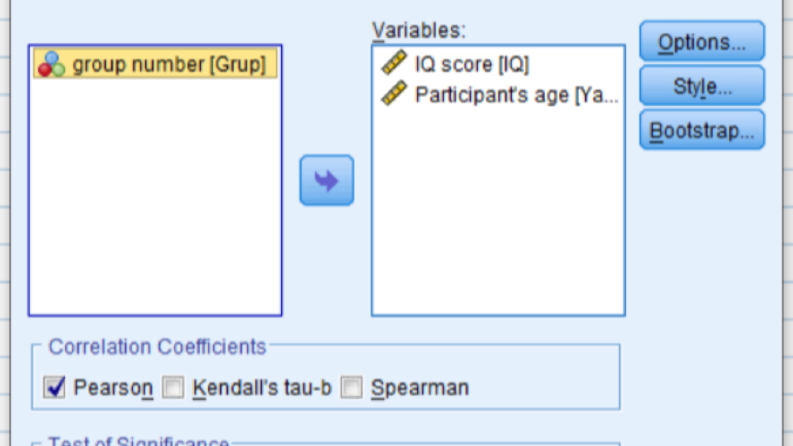Click the ruler icon next to IQ score
The height and width of the screenshot is (446, 793).
pos(394,63)
